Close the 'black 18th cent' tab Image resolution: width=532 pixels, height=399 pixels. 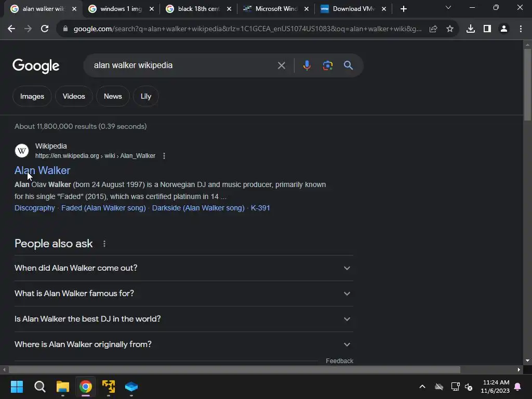pyautogui.click(x=229, y=9)
